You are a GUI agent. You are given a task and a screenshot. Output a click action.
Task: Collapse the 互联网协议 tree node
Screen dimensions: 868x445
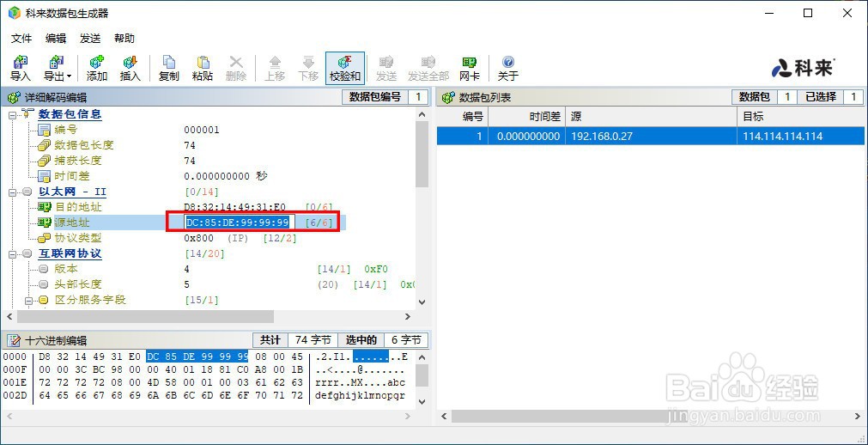pyautogui.click(x=12, y=253)
